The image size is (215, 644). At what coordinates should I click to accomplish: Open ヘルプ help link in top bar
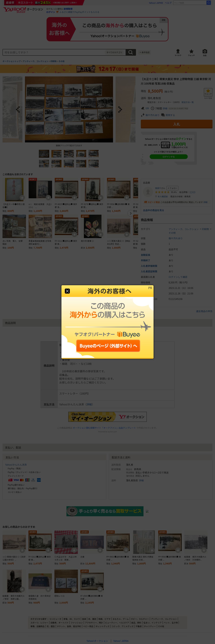[168, 3]
